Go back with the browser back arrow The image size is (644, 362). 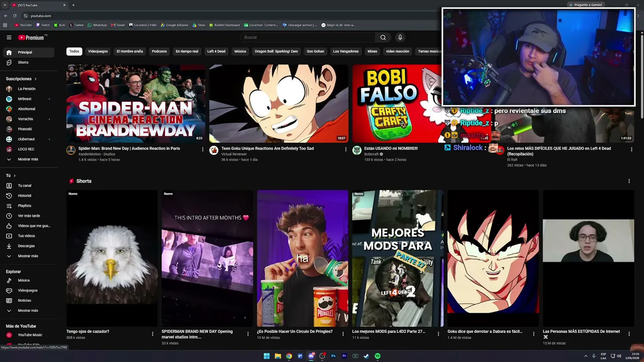pyautogui.click(x=6, y=16)
